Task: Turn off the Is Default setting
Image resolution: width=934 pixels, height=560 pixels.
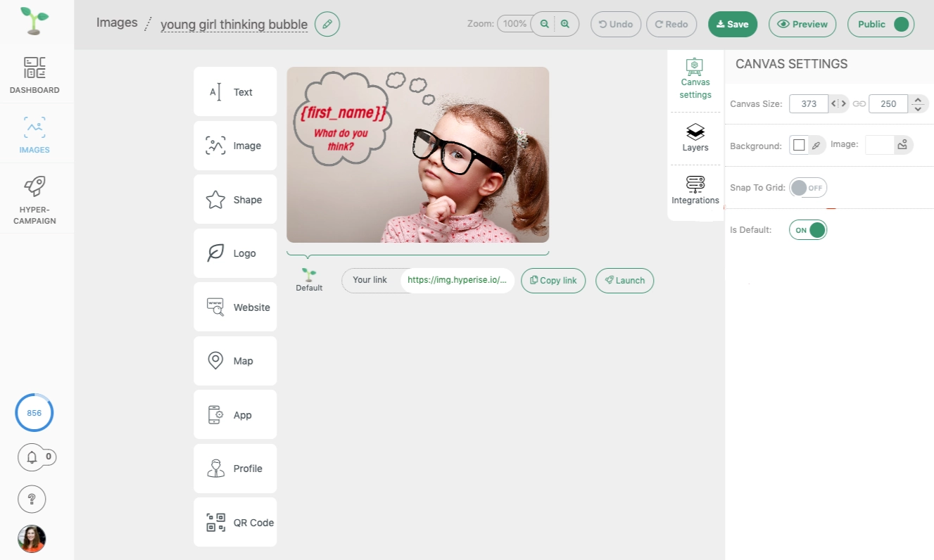Action: pos(807,229)
